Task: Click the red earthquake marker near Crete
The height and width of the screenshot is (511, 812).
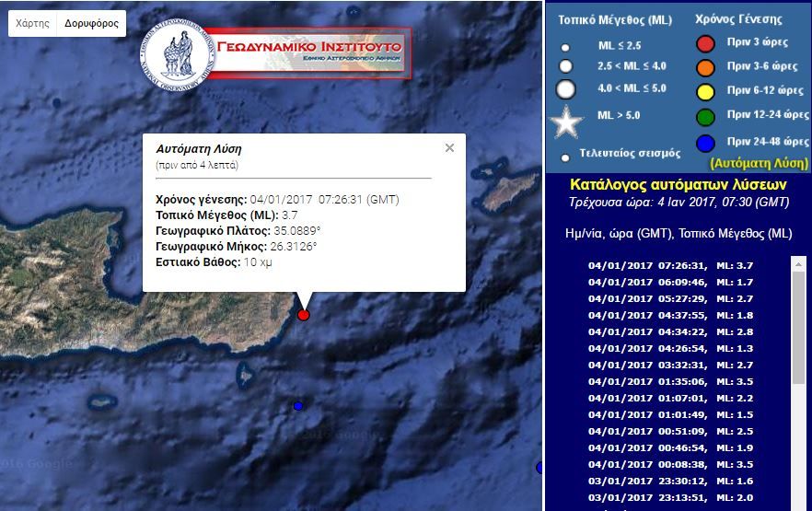Action: [304, 315]
